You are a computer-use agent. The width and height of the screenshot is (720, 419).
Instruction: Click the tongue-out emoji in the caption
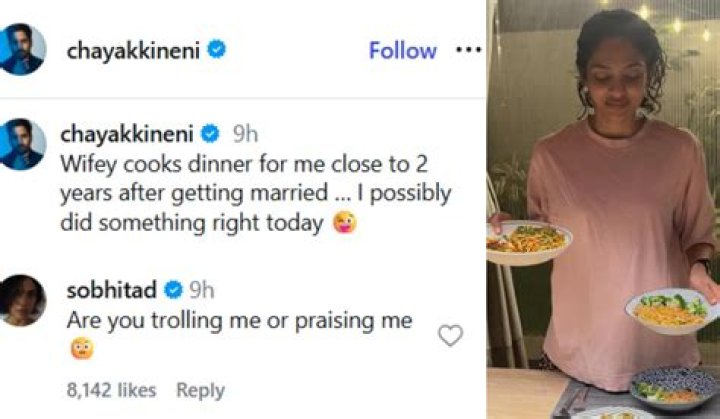pyautogui.click(x=345, y=223)
